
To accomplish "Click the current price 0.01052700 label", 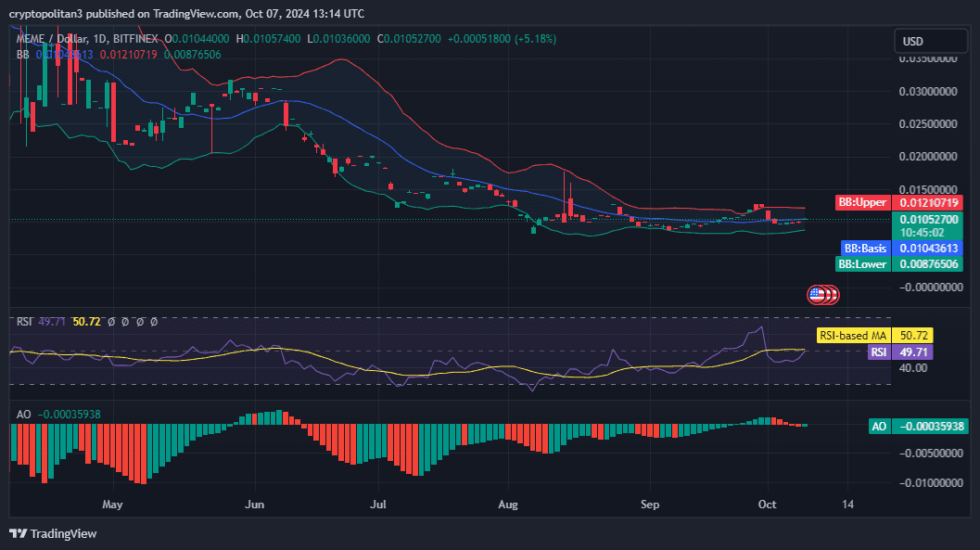I will click(x=927, y=220).
